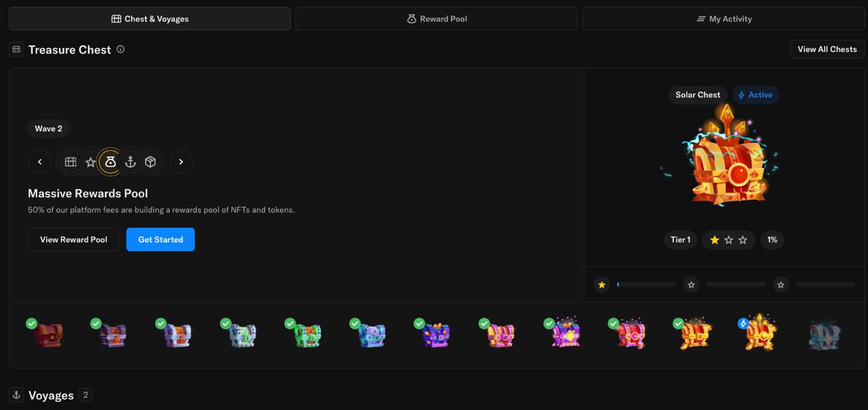Screen dimensions: 868x410
Task: Select the star icon in carousel
Action: [x=90, y=162]
